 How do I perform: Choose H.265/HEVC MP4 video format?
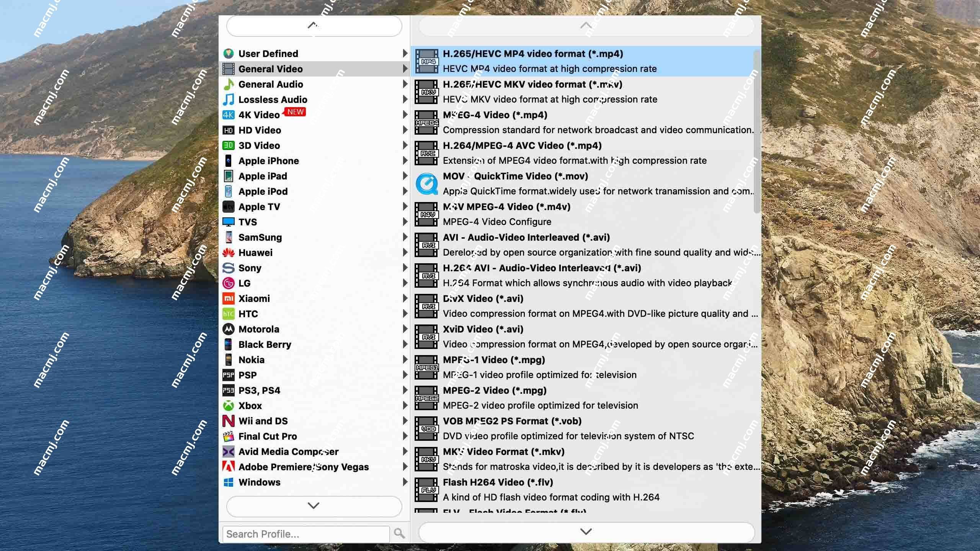pyautogui.click(x=586, y=61)
